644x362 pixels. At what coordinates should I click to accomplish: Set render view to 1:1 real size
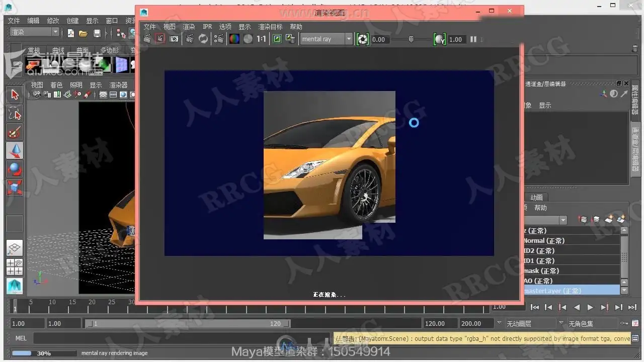(x=262, y=39)
